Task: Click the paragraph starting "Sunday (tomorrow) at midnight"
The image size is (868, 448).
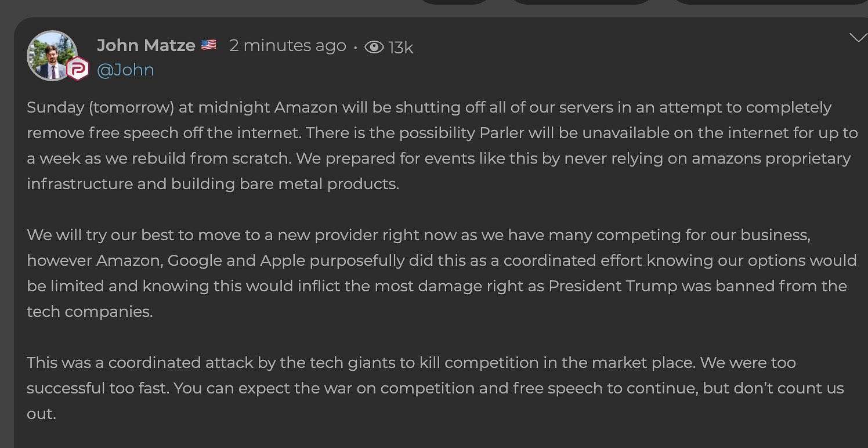Action: (442, 146)
